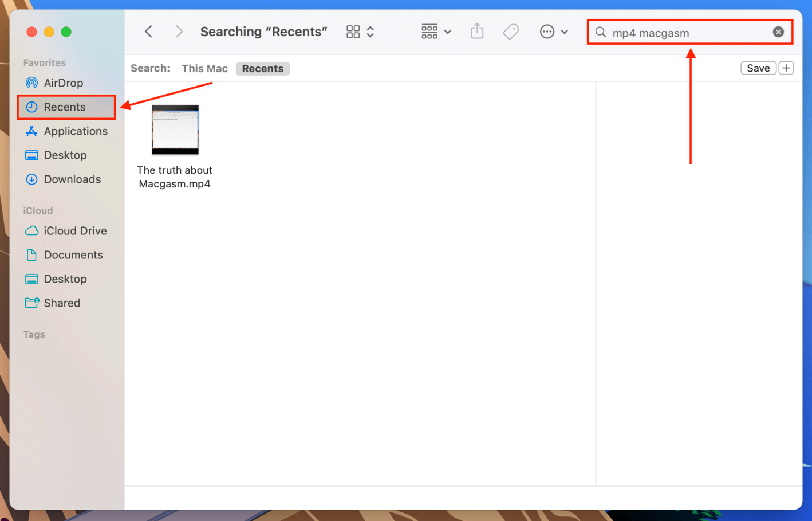
Task: Click the Shared folder icon
Action: [31, 303]
